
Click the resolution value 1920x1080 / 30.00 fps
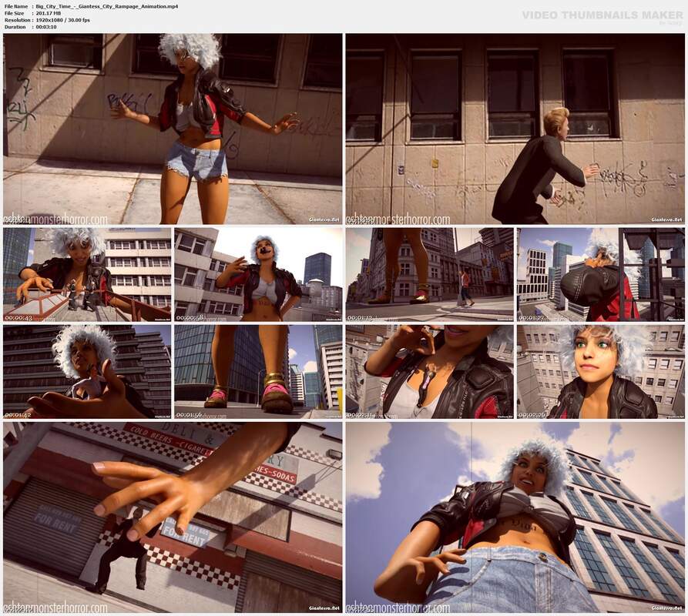tap(62, 20)
